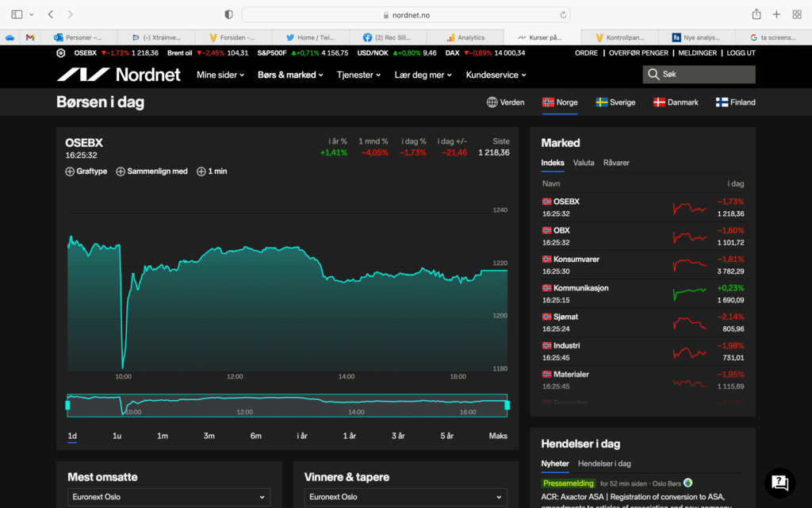
Task: Open Graftype chart options
Action: 86,171
